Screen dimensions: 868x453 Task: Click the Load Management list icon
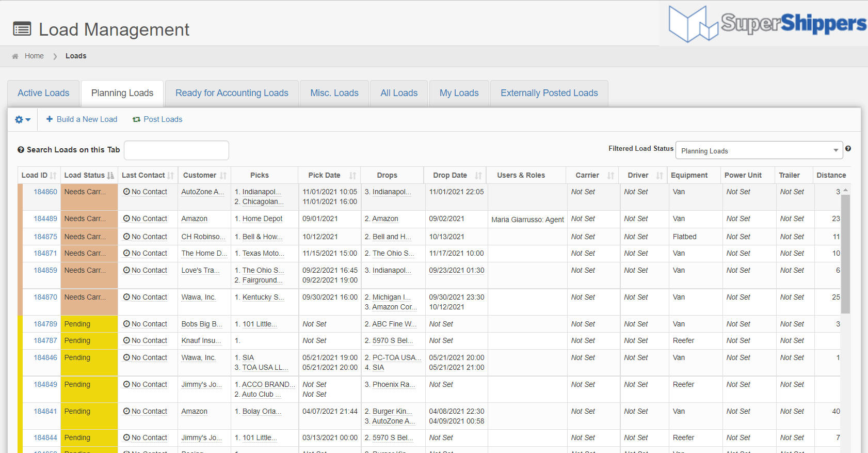22,29
